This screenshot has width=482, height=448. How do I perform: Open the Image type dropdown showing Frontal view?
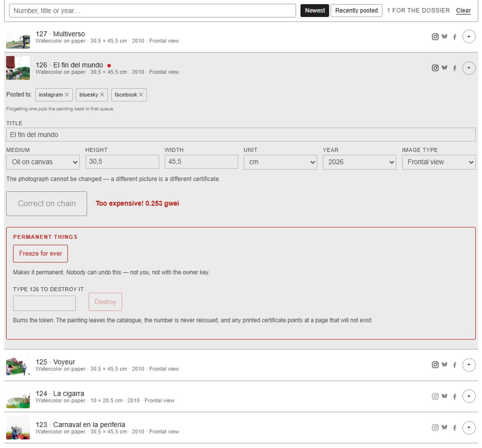(439, 162)
